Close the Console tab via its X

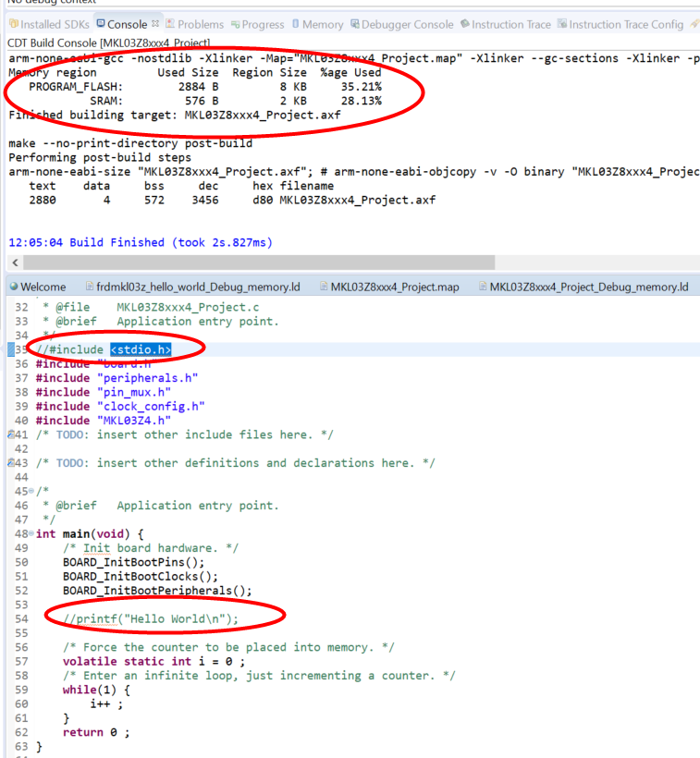155,23
